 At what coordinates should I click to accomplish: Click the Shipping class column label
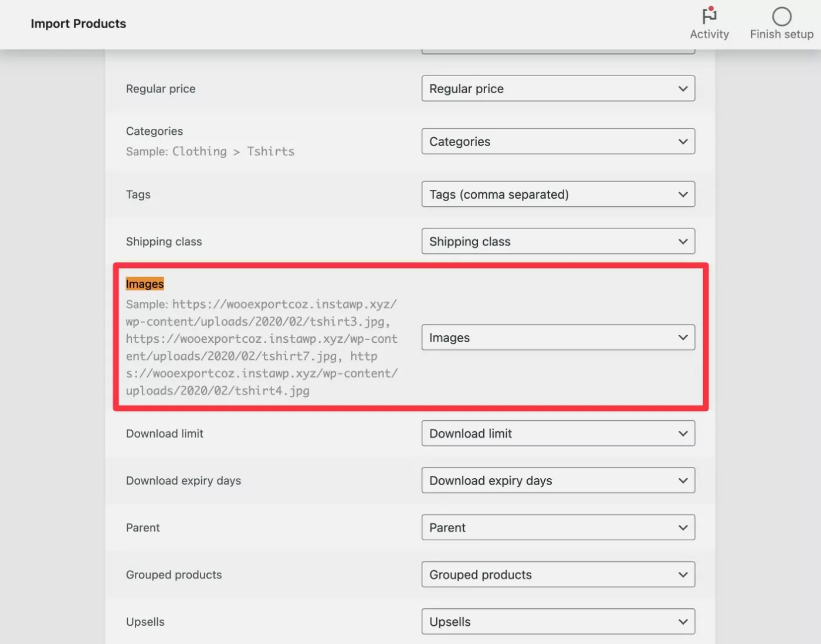(x=164, y=242)
